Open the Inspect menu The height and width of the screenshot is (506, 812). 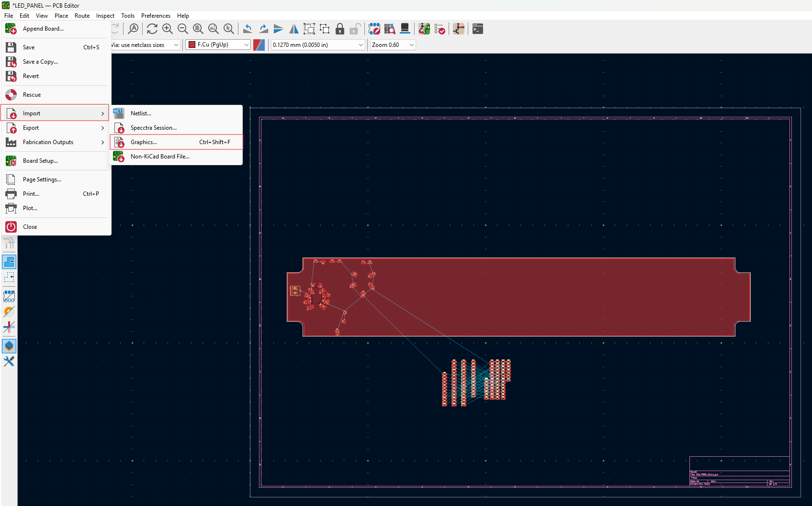(105, 15)
